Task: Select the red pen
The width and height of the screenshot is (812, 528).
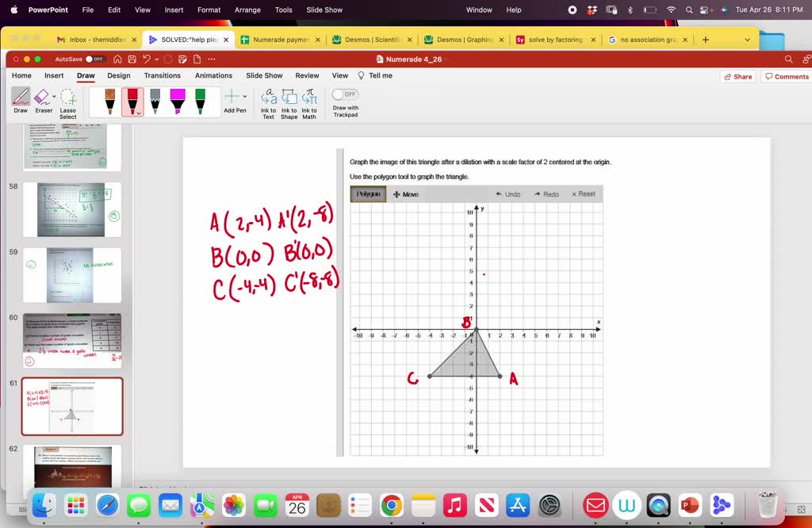Action: click(132, 101)
